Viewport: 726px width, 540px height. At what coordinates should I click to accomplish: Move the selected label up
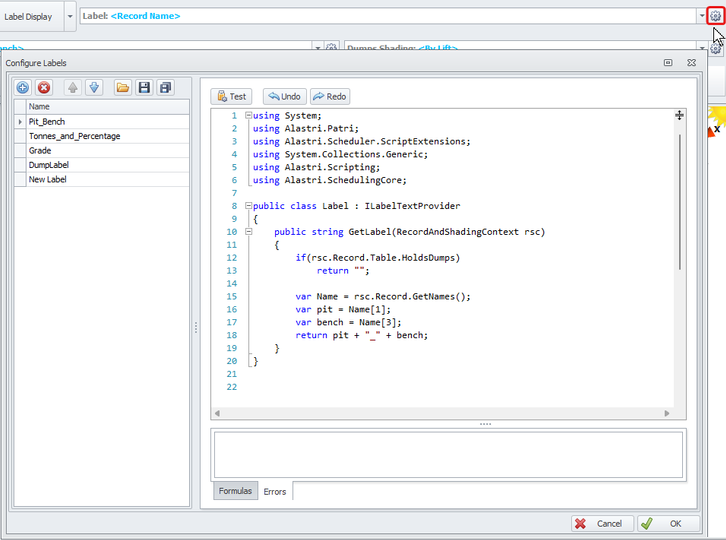[73, 88]
